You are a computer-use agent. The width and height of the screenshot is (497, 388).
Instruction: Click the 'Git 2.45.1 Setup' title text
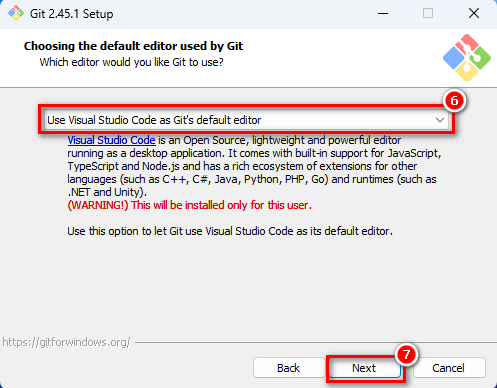72,14
